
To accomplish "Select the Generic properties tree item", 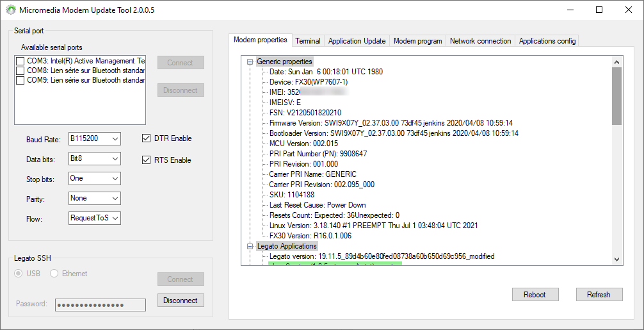I will [285, 62].
